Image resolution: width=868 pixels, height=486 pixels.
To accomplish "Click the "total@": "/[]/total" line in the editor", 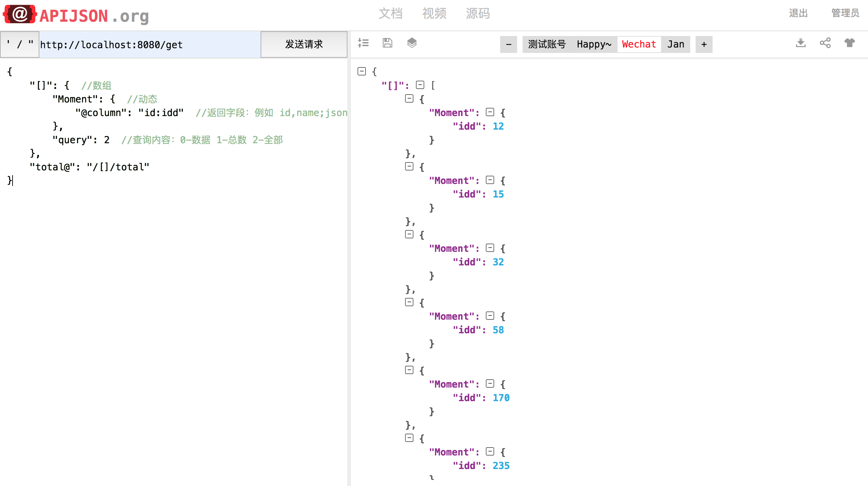I will 90,167.
